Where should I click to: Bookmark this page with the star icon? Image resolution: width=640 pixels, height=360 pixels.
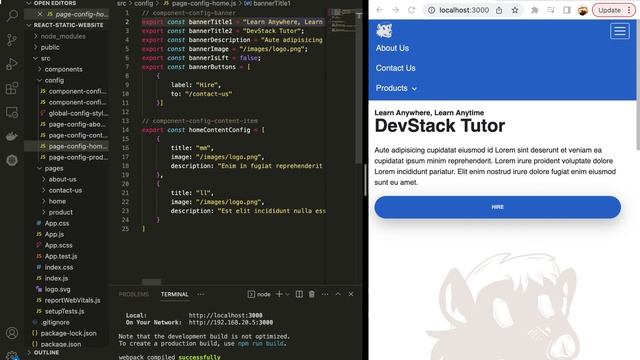point(515,10)
